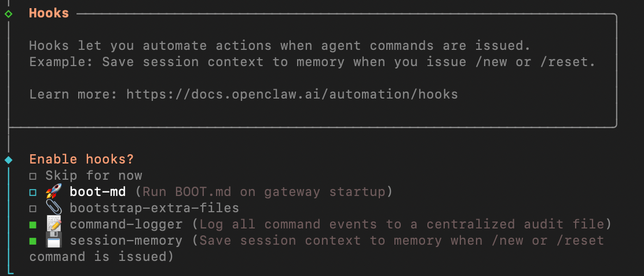This screenshot has width=644, height=276.
Task: Disable the session-memory green checkbox
Action: [33, 241]
